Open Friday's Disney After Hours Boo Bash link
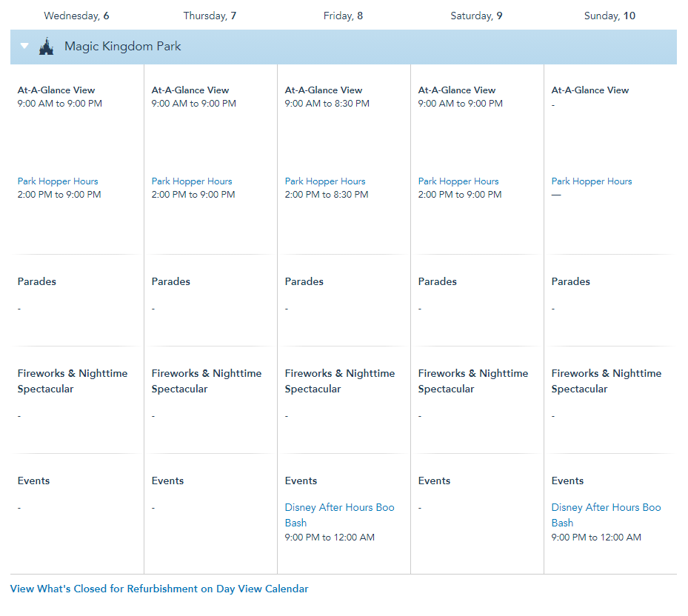 (x=340, y=515)
